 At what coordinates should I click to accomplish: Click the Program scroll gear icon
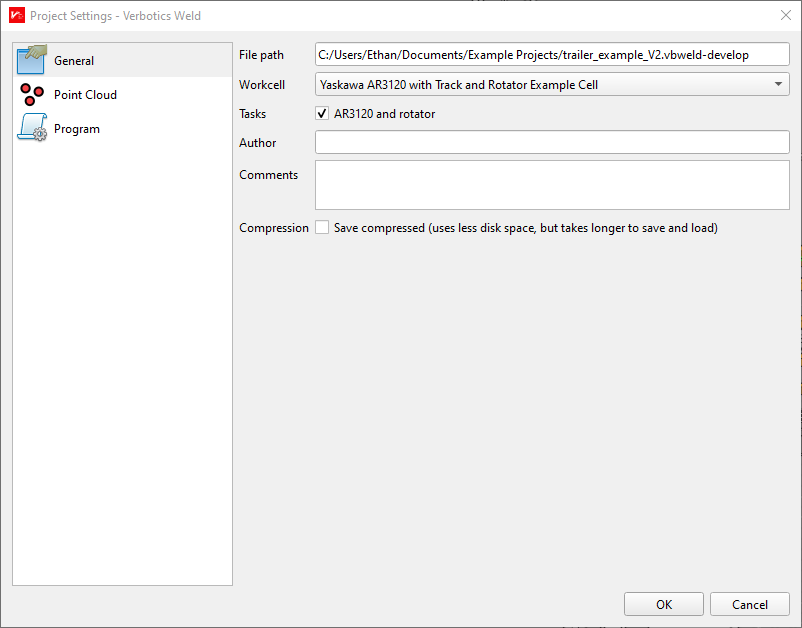click(32, 127)
